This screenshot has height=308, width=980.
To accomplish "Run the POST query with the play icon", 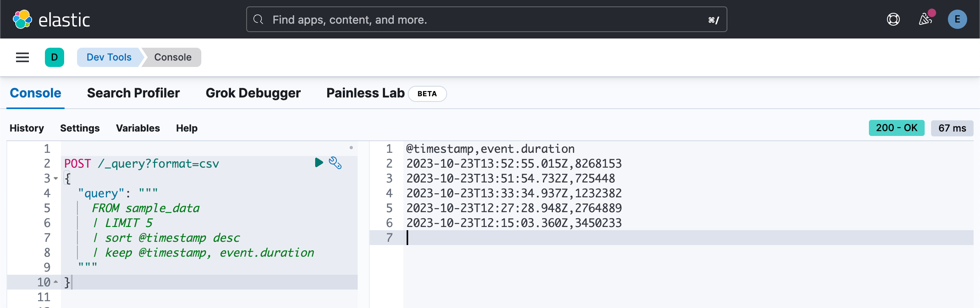I will tap(319, 162).
